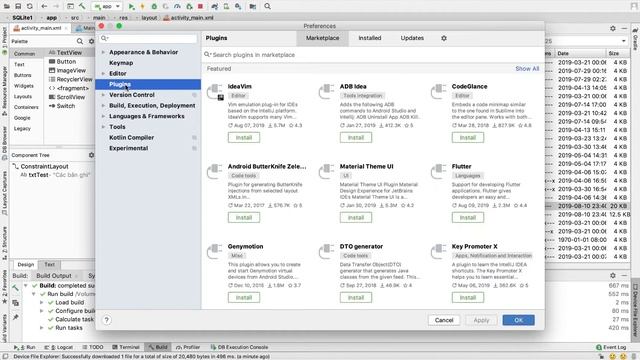This screenshot has height=360, width=640.
Task: Click the Make Project hammer icon
Action: point(82,6)
